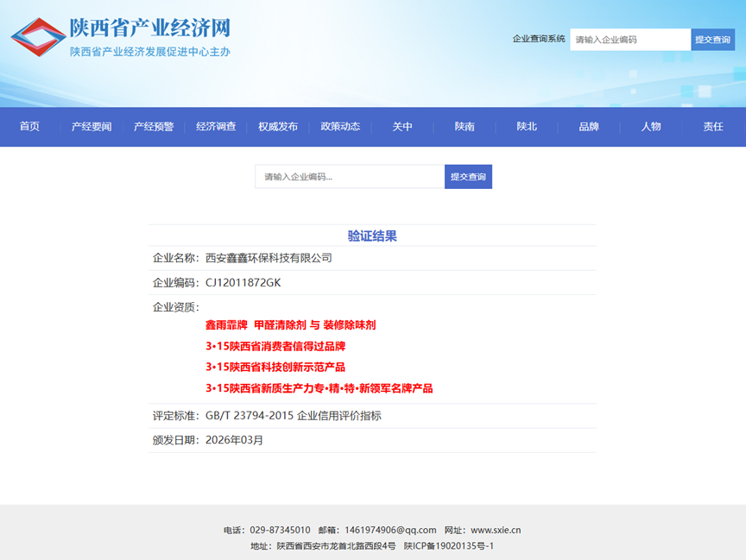Open the 权威发布 navigation tab
Screen dimensions: 746x560
278,127
